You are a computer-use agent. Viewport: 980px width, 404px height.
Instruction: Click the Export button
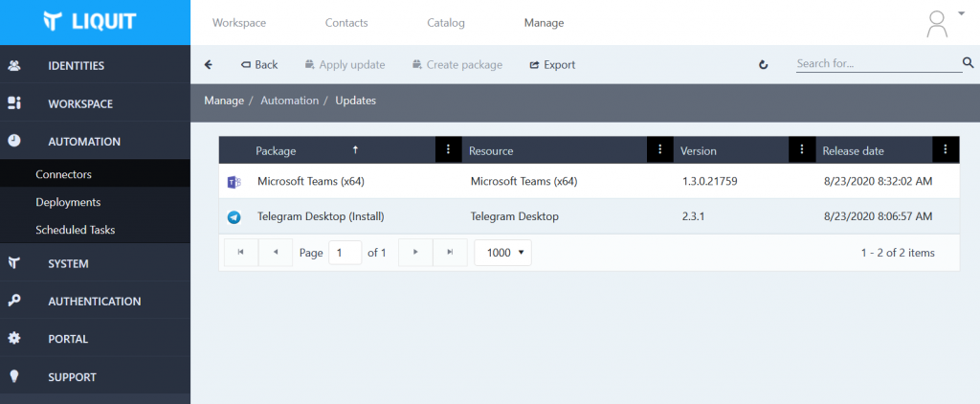coord(552,64)
